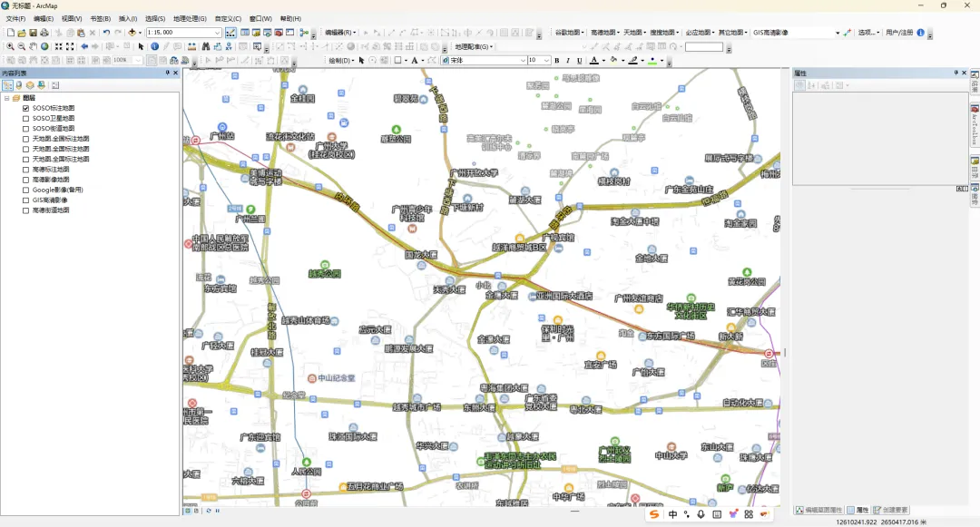Toggle bold text formatting
This screenshot has width=980, height=527.
[557, 61]
